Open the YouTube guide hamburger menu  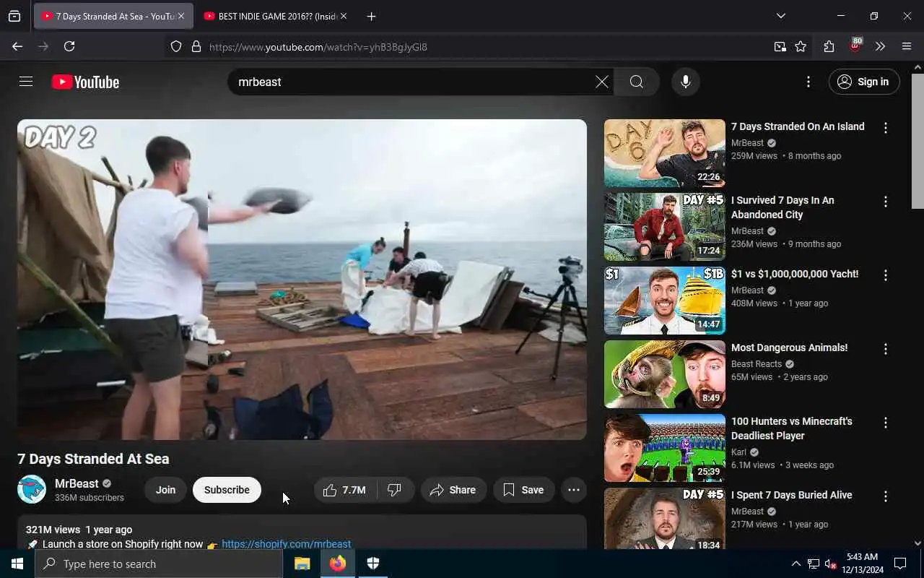coord(26,82)
